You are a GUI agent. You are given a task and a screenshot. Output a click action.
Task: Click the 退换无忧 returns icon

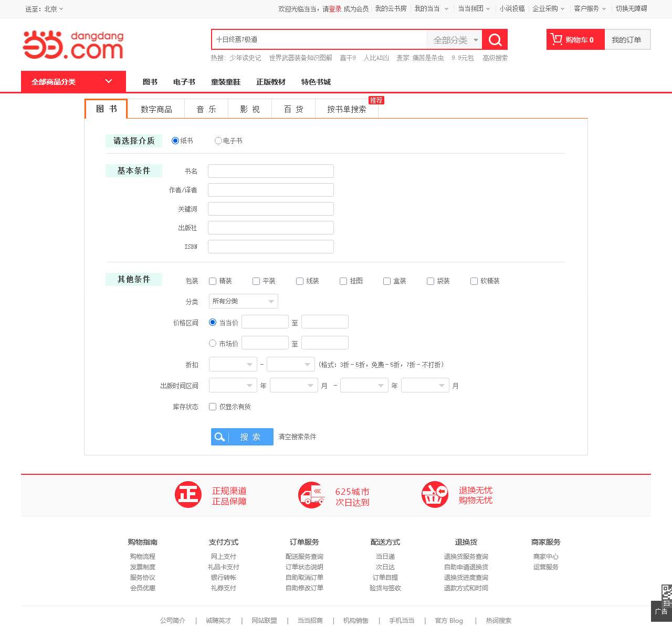tap(434, 494)
